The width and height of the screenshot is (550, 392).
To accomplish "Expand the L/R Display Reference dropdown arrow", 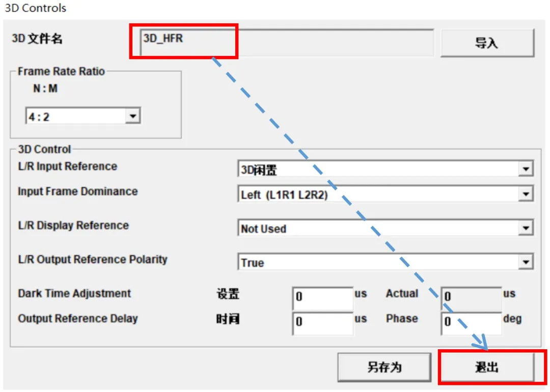I will (525, 229).
